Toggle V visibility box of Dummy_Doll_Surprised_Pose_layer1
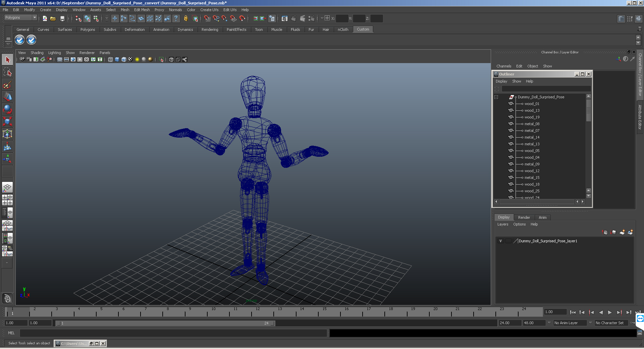The width and height of the screenshot is (644, 349). [500, 241]
